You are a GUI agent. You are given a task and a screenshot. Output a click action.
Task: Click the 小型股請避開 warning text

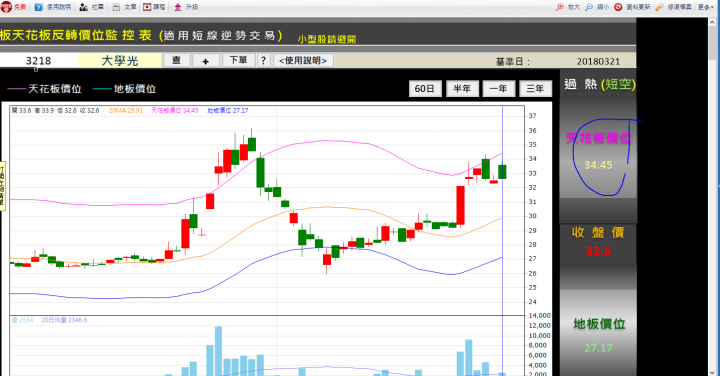click(x=326, y=39)
